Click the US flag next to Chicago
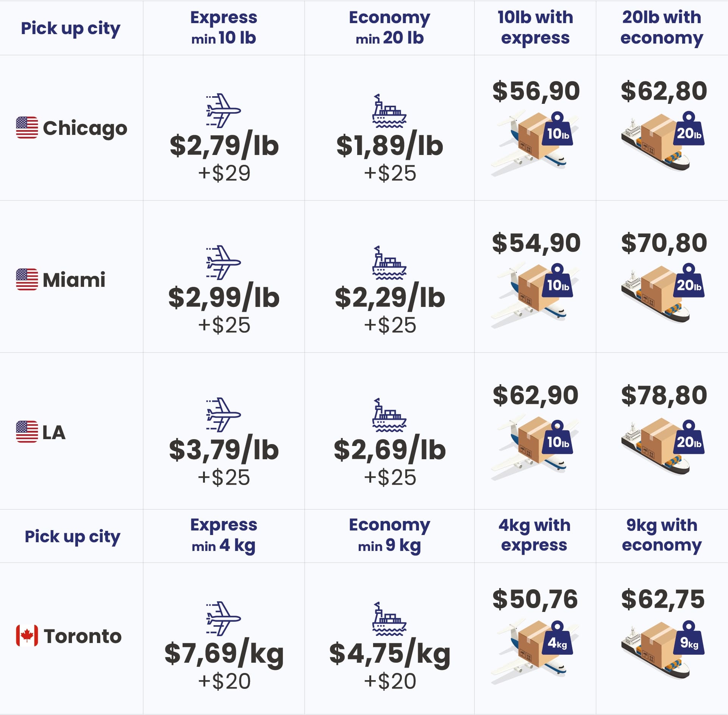The height and width of the screenshot is (715, 728). (27, 127)
